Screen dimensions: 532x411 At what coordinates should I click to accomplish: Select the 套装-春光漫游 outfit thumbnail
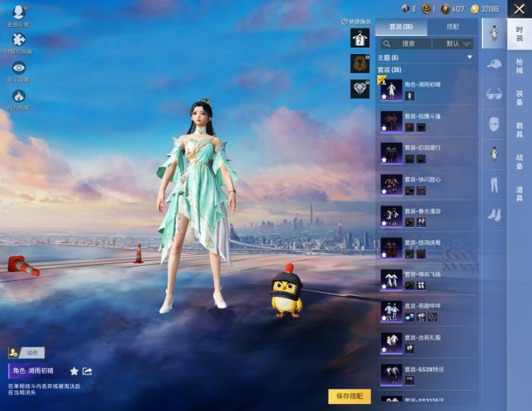coord(391,217)
